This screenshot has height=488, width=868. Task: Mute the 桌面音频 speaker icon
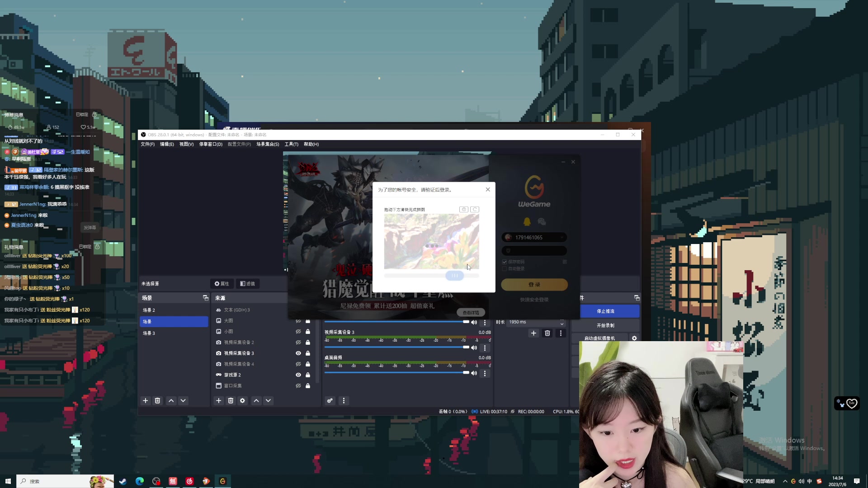[474, 373]
